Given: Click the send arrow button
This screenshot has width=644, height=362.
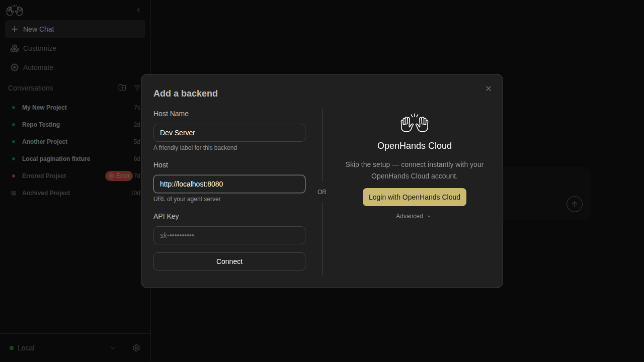Looking at the screenshot, I should point(575,204).
